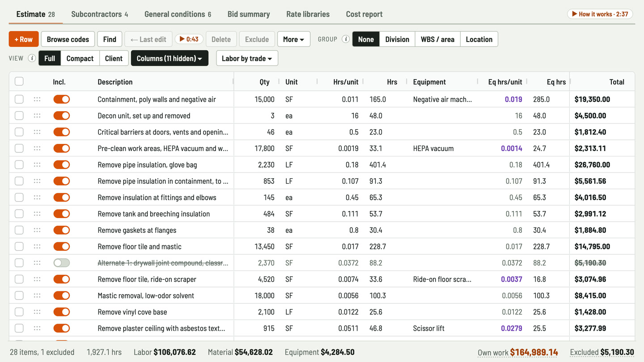Check the box for Remove plaster ceiling row
The image size is (644, 362).
tap(19, 328)
